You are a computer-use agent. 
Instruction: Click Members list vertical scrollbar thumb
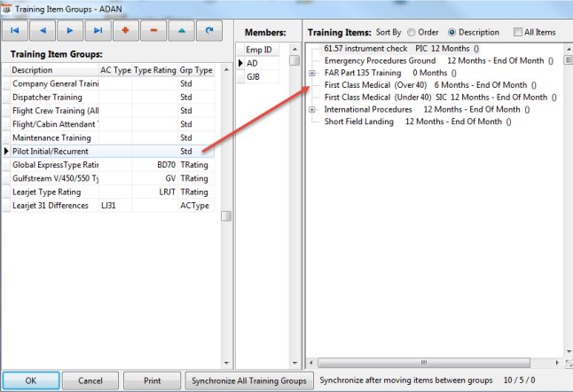(294, 60)
